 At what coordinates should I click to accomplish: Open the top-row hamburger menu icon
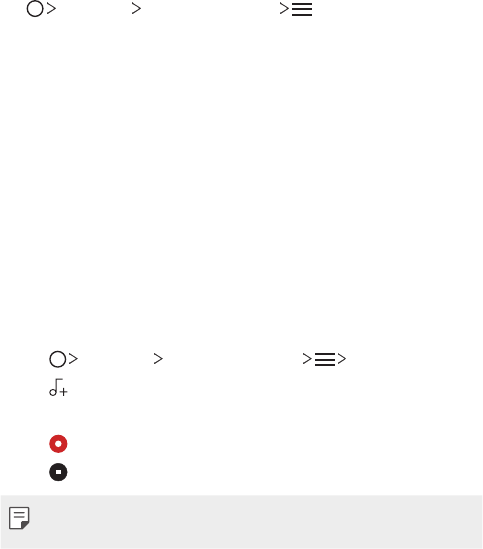coord(302,9)
